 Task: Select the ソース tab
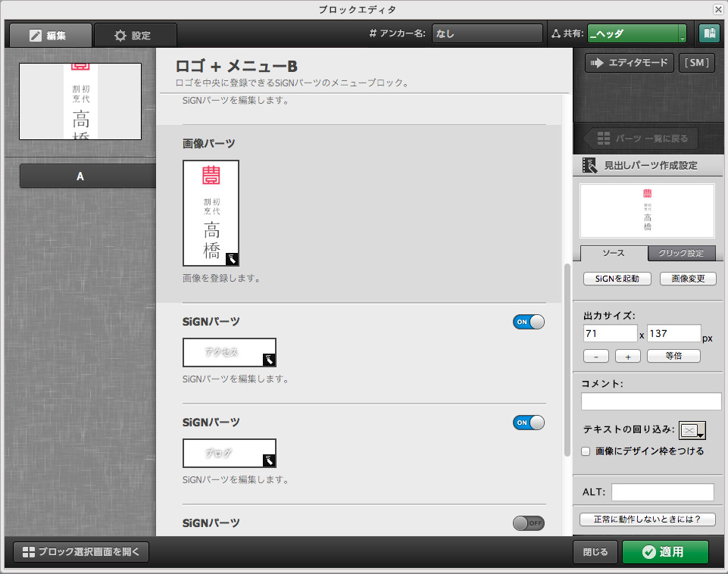tap(614, 253)
